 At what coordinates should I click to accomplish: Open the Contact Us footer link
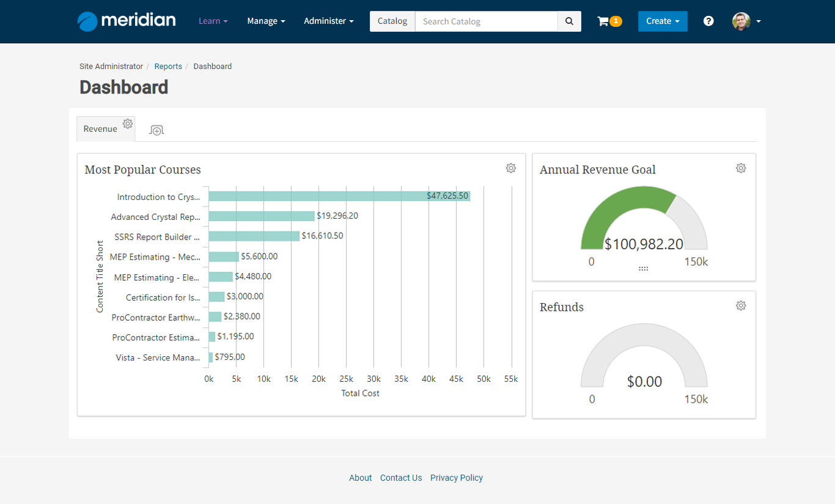pos(401,478)
